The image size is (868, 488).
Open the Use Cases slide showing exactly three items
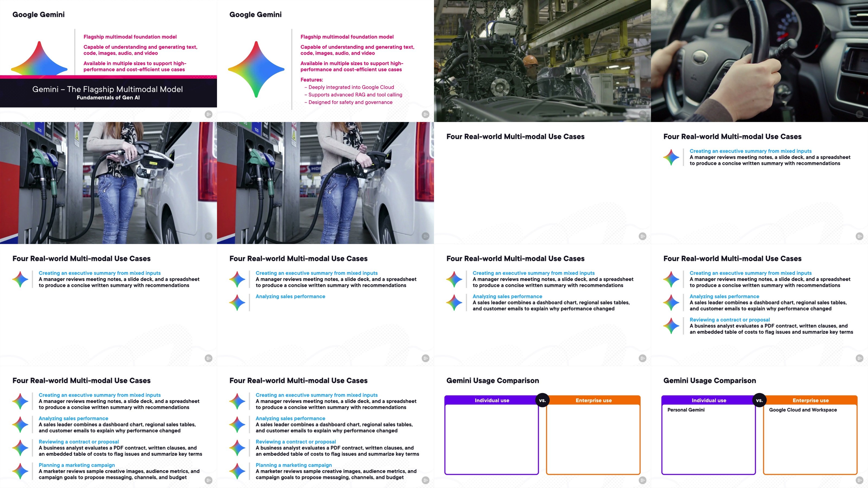[759, 305]
